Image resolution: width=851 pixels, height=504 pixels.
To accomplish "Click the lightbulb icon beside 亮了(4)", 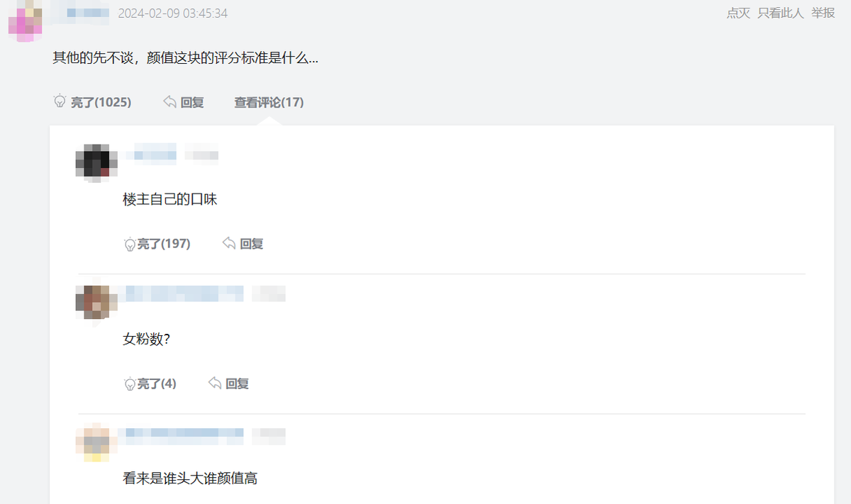I will click(x=130, y=383).
